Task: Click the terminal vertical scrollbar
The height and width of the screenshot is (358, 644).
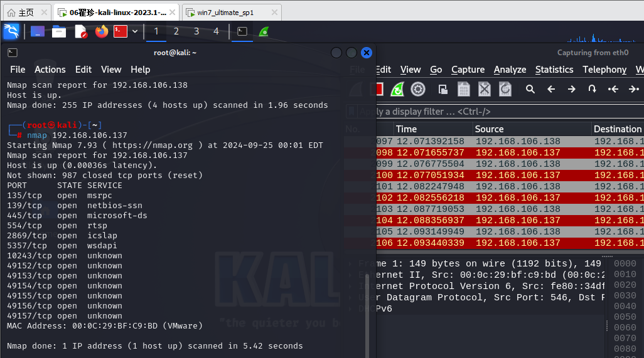Action: pyautogui.click(x=367, y=316)
